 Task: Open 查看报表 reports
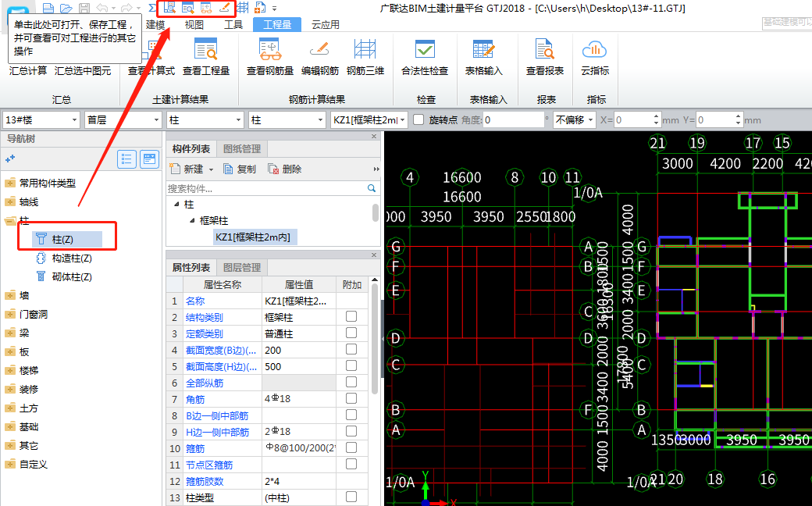pos(545,57)
